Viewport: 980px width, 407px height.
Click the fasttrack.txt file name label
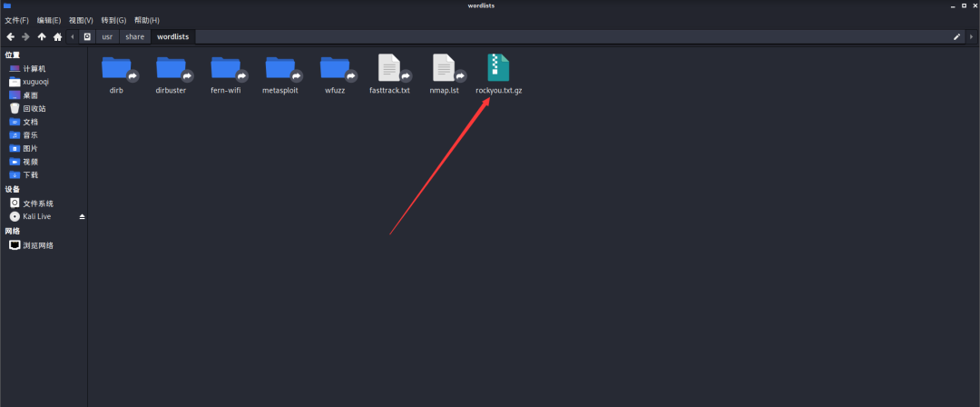click(x=389, y=90)
